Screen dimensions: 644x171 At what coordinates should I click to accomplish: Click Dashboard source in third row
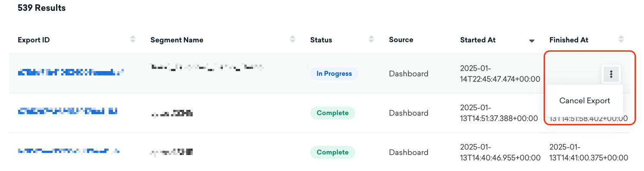pyautogui.click(x=409, y=152)
